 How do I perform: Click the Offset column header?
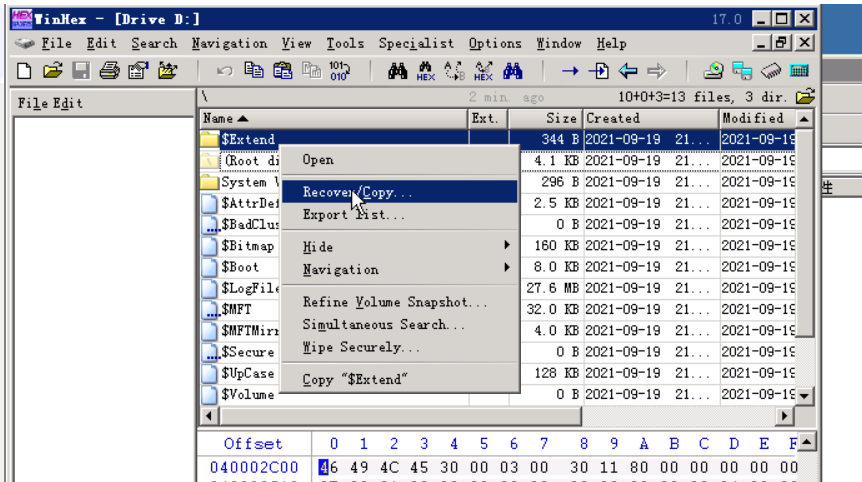click(253, 444)
